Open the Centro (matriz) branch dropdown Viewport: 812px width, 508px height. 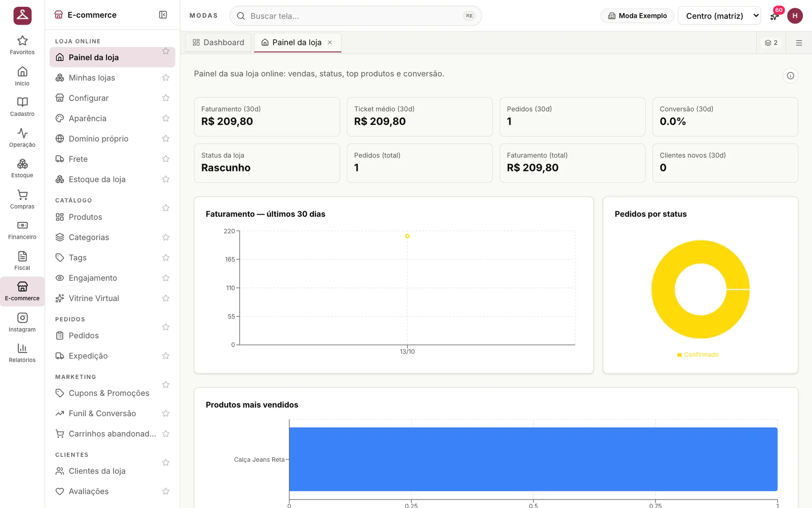click(719, 16)
